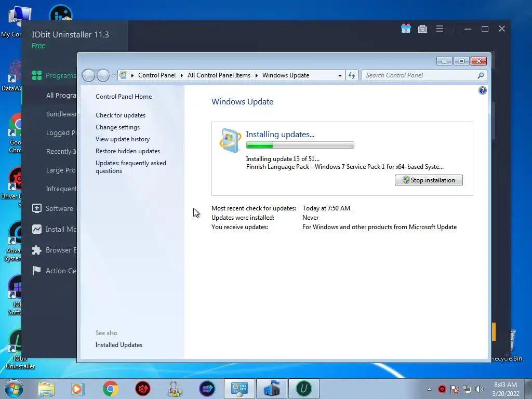This screenshot has width=532, height=399.
Task: Select Logged Programs in IObit sidebar
Action: (x=61, y=132)
